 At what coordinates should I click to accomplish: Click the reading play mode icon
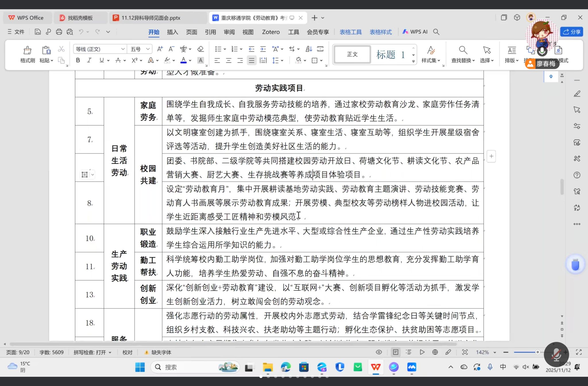tap(422, 352)
